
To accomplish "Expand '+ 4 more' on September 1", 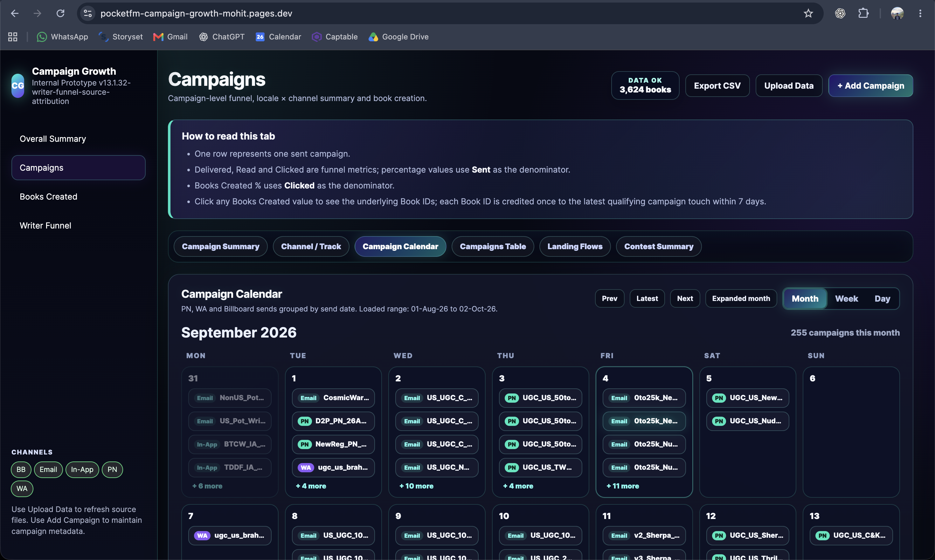I will tap(311, 486).
